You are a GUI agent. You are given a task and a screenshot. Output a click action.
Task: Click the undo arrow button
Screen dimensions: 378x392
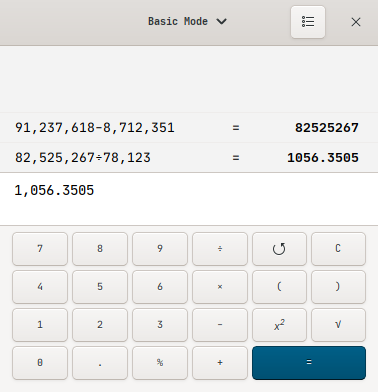[x=279, y=249]
